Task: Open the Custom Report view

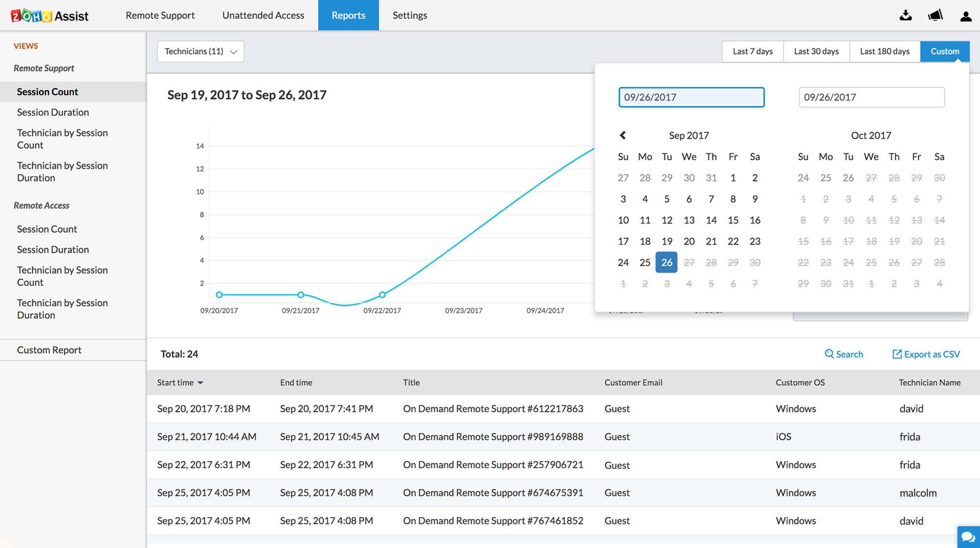Action: click(x=49, y=350)
